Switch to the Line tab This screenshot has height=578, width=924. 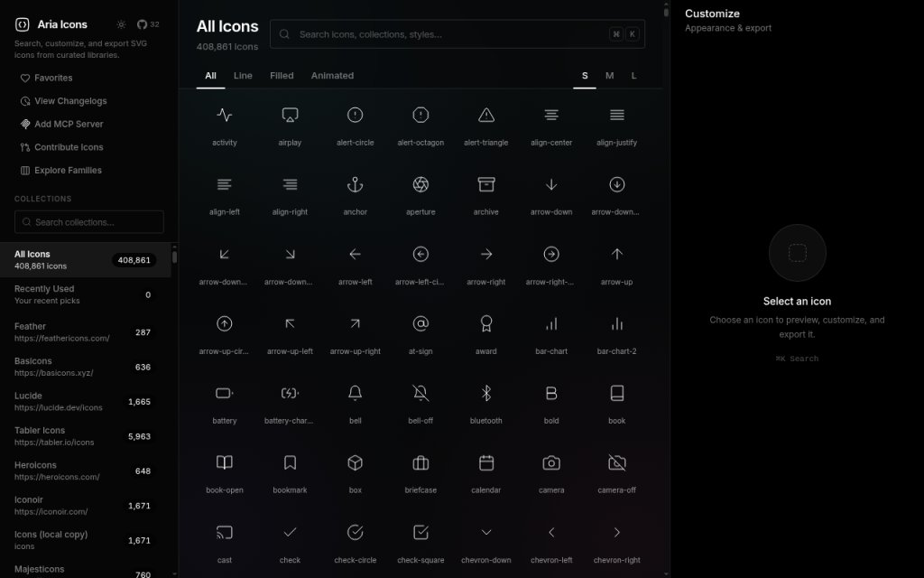243,76
